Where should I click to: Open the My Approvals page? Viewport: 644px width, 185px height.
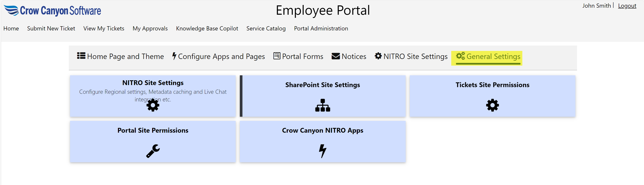click(x=150, y=29)
